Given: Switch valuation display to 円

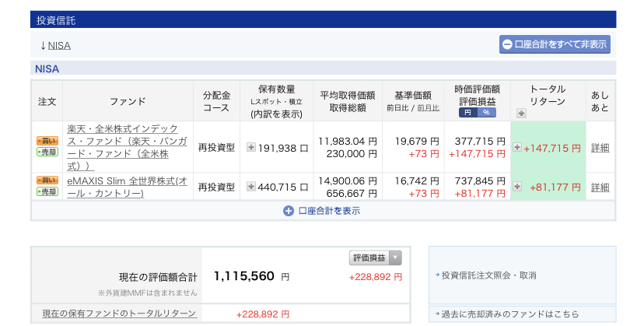Looking at the screenshot, I should [467, 112].
